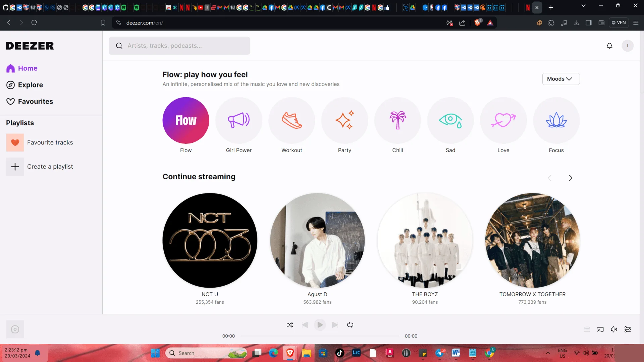The height and width of the screenshot is (362, 644).
Task: Click the Windows taskbar Search box
Action: click(206, 353)
